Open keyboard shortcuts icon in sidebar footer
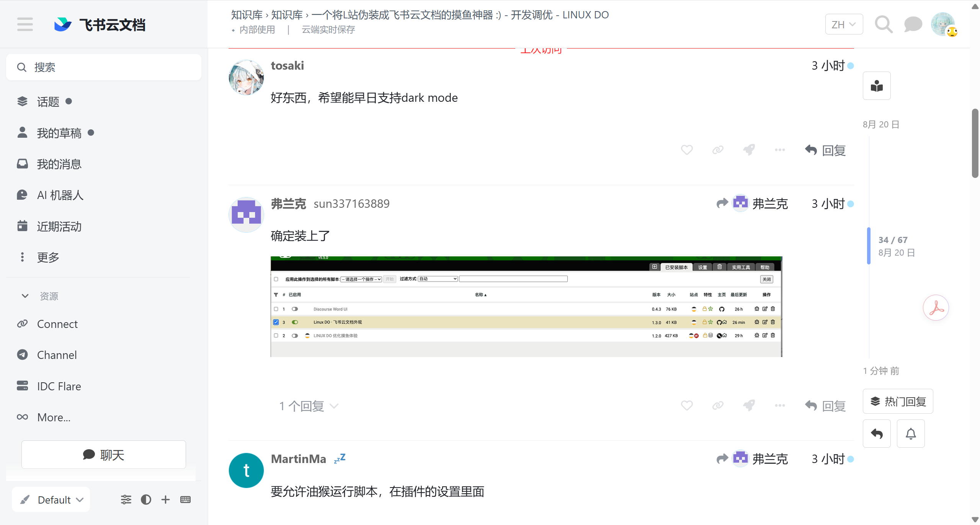Image resolution: width=980 pixels, height=525 pixels. pos(185,500)
